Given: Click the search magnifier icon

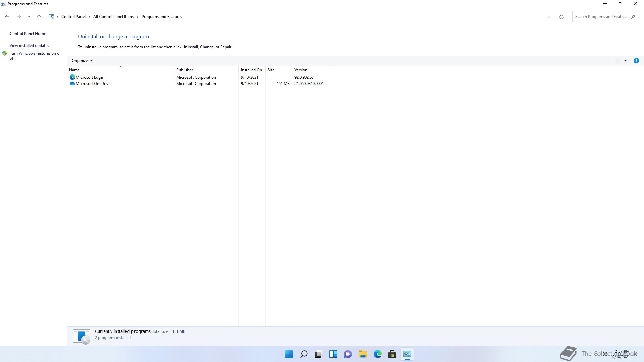Looking at the screenshot, I should (633, 17).
